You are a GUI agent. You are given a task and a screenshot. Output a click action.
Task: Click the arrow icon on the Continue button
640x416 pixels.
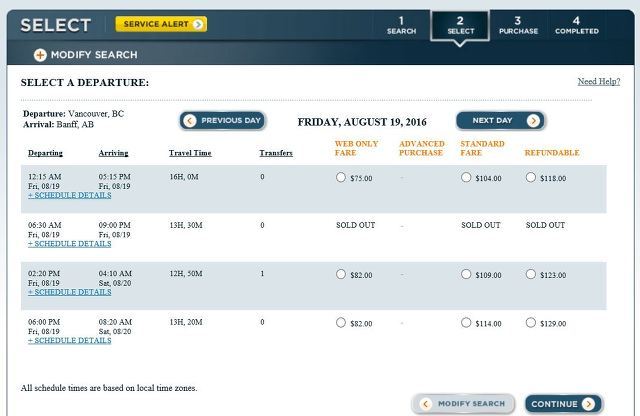pyautogui.click(x=589, y=404)
